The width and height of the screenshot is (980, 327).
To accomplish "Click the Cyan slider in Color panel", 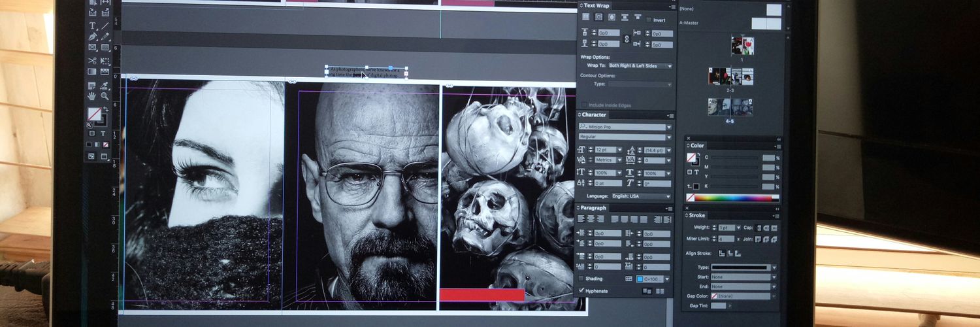I will (x=734, y=158).
